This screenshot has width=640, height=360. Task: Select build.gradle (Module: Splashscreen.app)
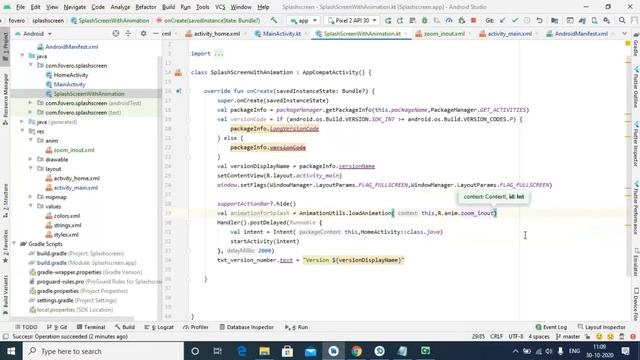tap(82, 263)
